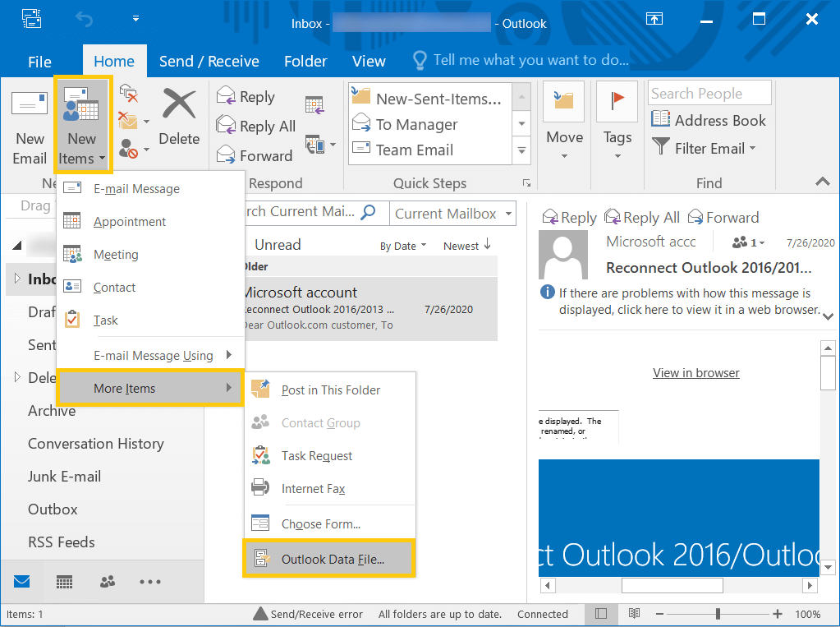
Task: Switch to People view icon
Action: click(107, 581)
